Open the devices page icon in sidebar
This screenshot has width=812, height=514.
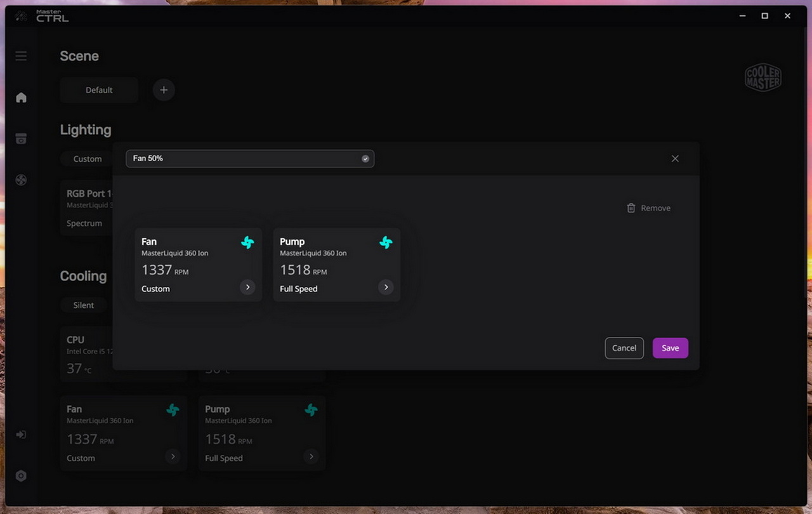click(x=21, y=139)
